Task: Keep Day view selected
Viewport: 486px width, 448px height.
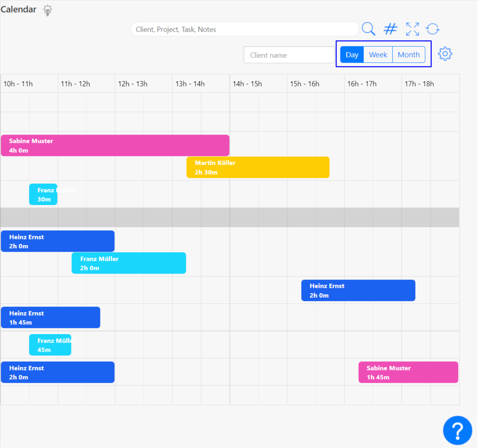Action: (x=351, y=54)
